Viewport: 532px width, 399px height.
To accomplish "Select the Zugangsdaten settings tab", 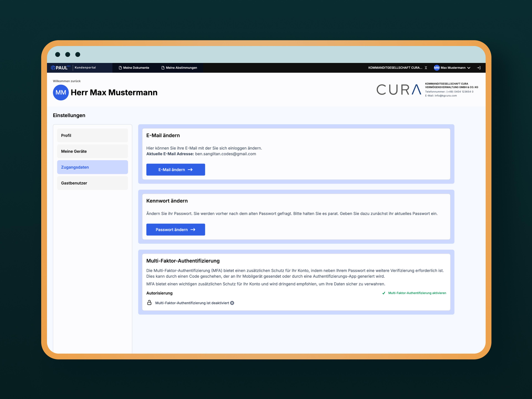I will [92, 167].
